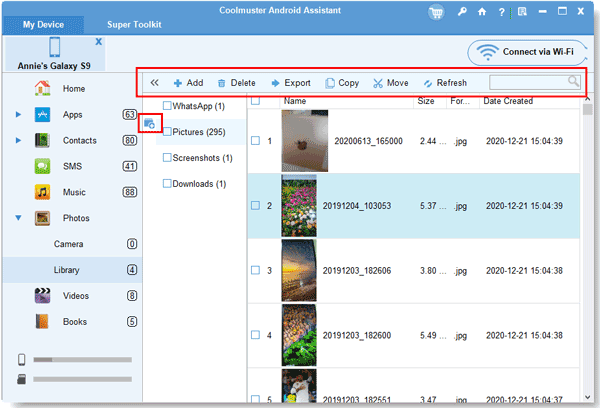The image size is (600, 408).
Task: Open the shopping cart purchase icon
Action: [436, 12]
